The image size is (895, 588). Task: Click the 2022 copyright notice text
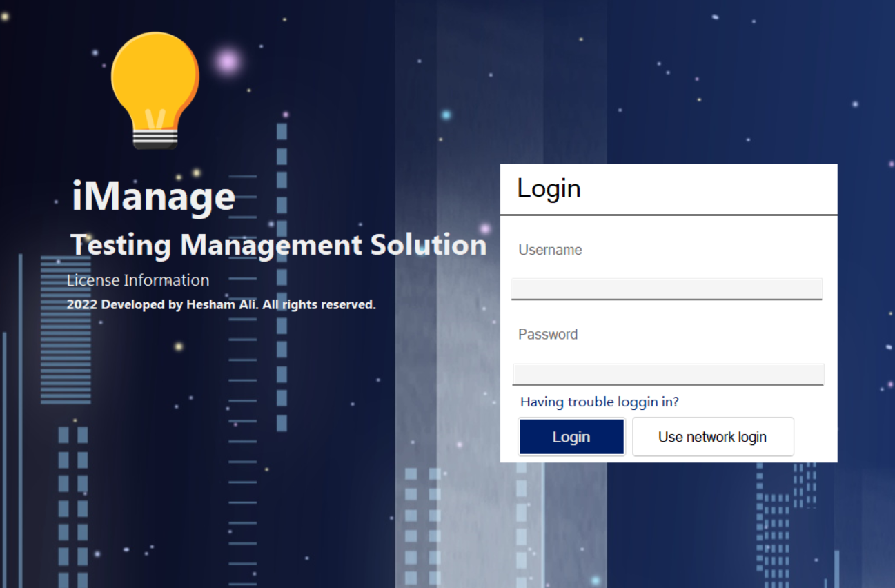tap(221, 304)
